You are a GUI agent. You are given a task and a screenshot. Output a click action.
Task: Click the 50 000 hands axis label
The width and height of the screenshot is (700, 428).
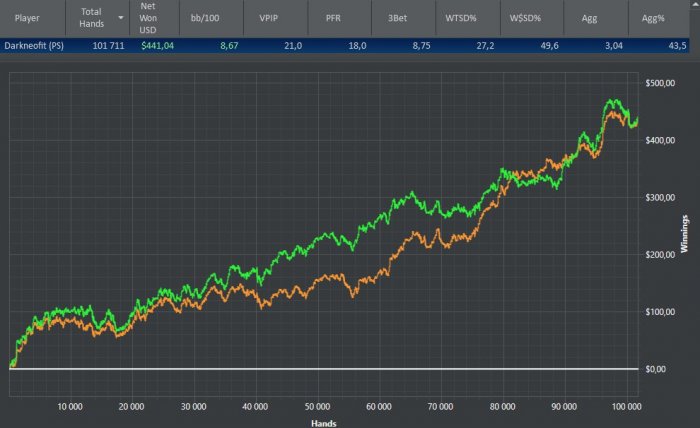click(317, 407)
